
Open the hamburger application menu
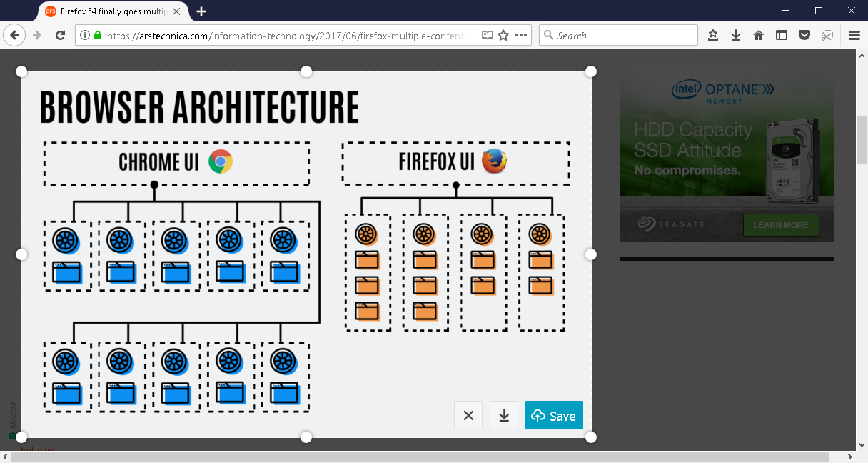(x=854, y=35)
